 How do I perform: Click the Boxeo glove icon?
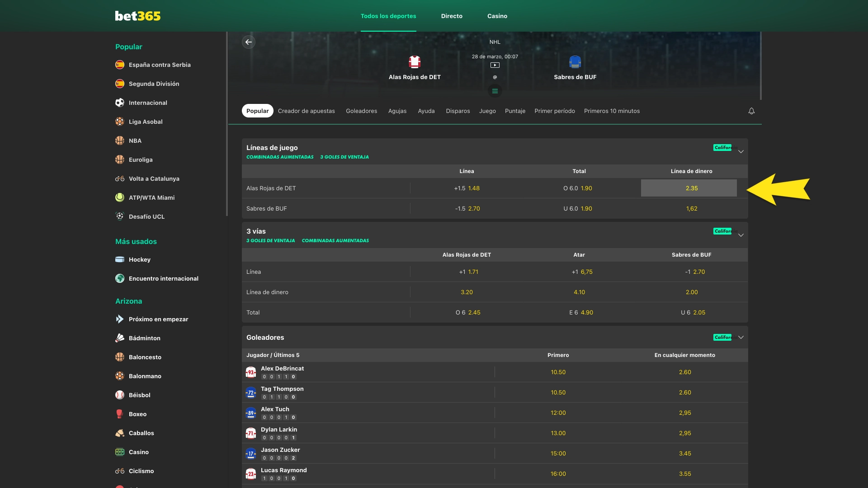pos(120,414)
